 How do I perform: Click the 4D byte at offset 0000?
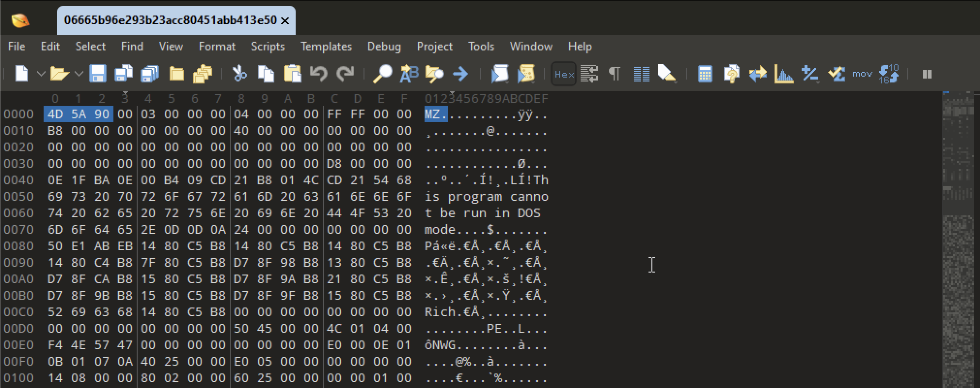(x=55, y=114)
